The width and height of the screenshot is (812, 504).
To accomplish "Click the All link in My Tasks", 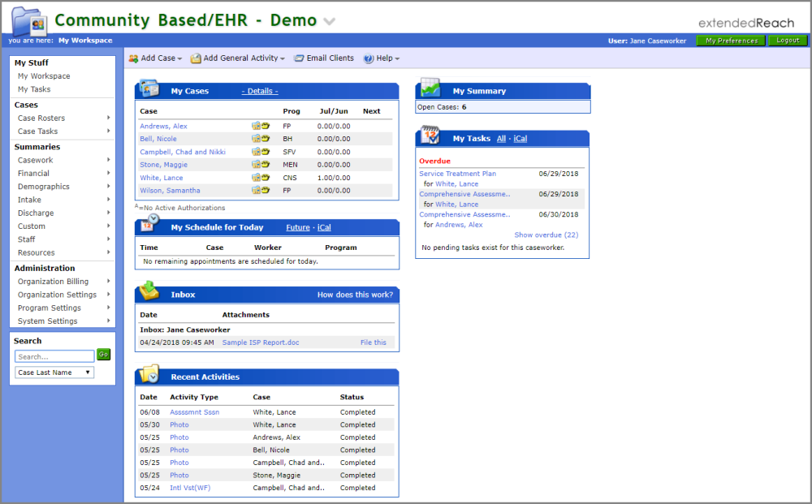I will coord(501,139).
